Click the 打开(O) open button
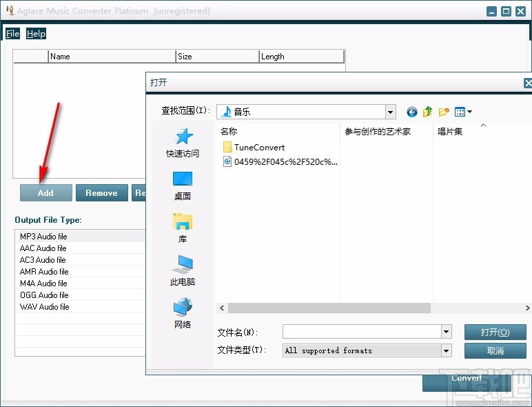The width and height of the screenshot is (532, 407). (x=495, y=332)
